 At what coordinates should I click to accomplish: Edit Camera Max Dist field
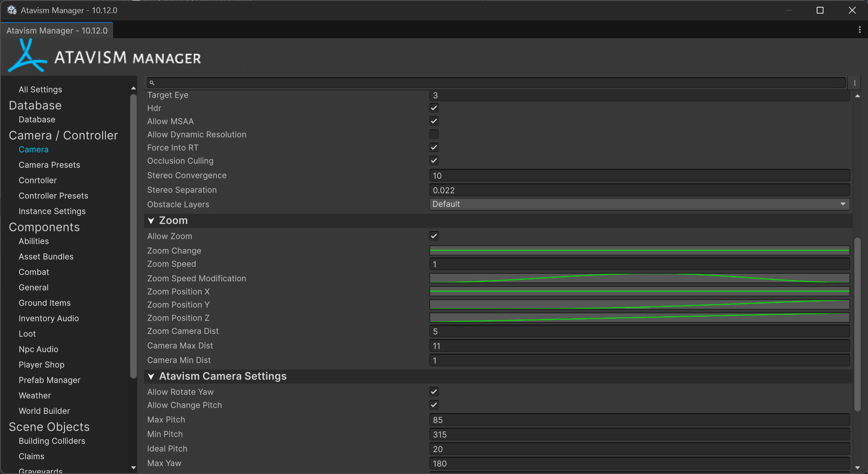(640, 346)
